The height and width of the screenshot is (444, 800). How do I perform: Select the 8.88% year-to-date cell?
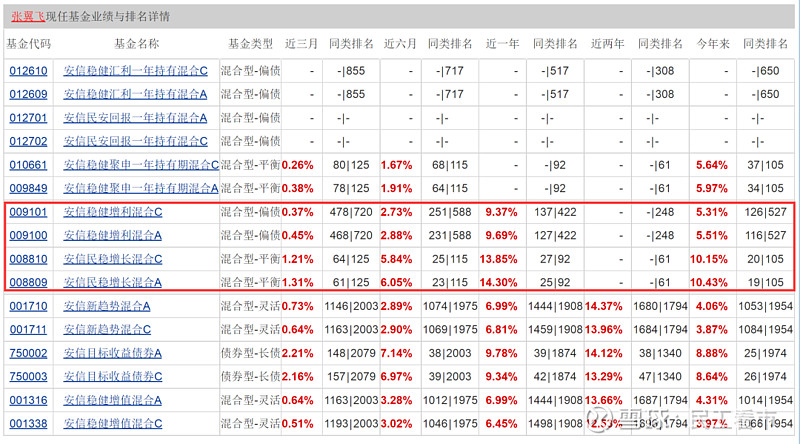coord(712,353)
